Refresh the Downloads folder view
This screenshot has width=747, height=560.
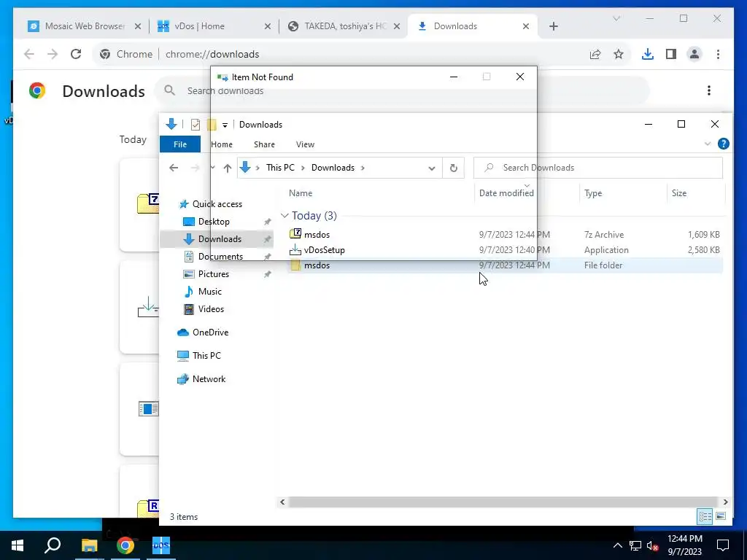pyautogui.click(x=454, y=168)
